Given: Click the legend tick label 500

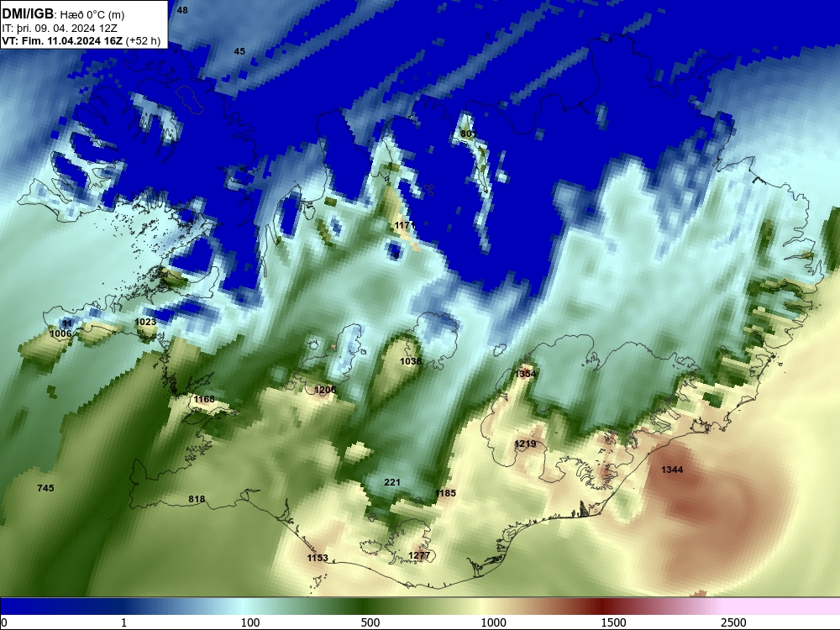Looking at the screenshot, I should [370, 622].
